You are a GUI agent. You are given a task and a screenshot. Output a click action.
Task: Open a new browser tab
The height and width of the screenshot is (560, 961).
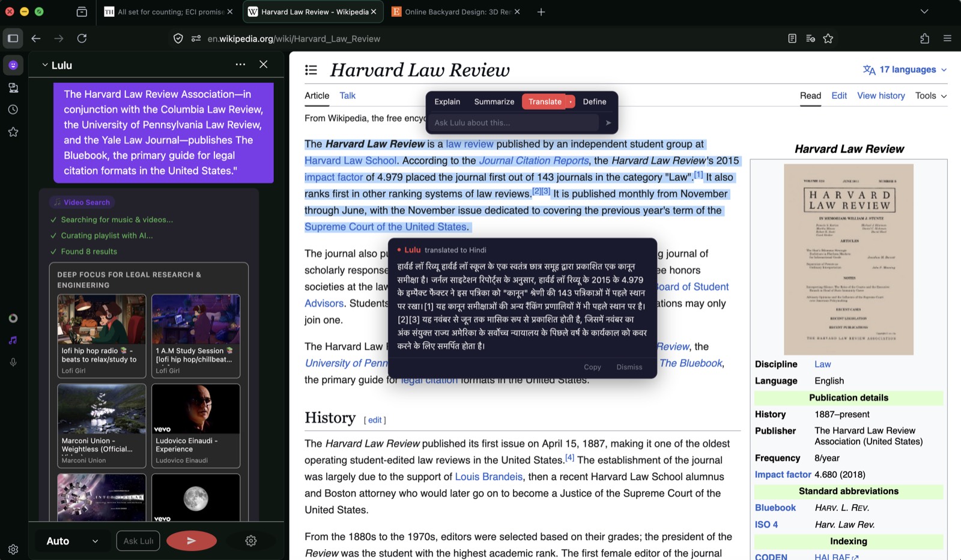541,11
